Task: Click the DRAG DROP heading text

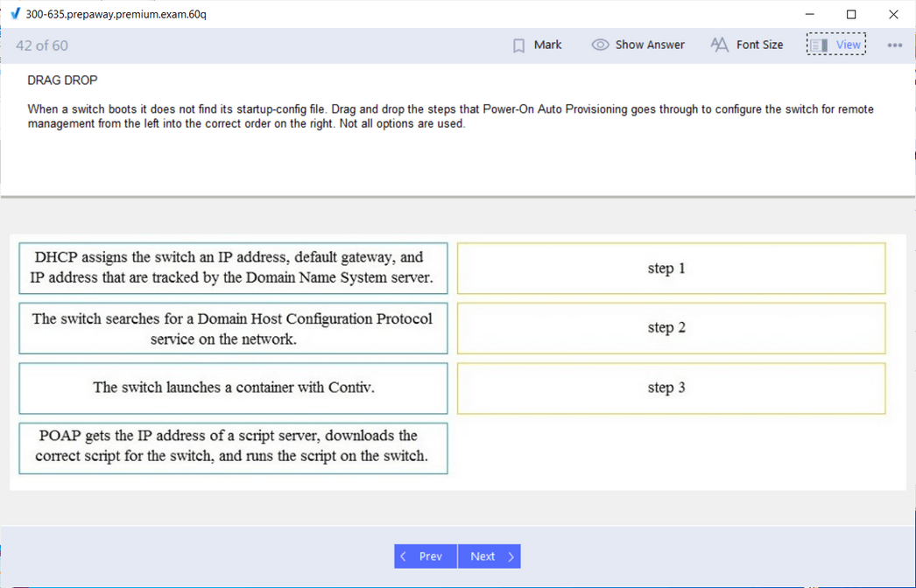Action: (62, 80)
